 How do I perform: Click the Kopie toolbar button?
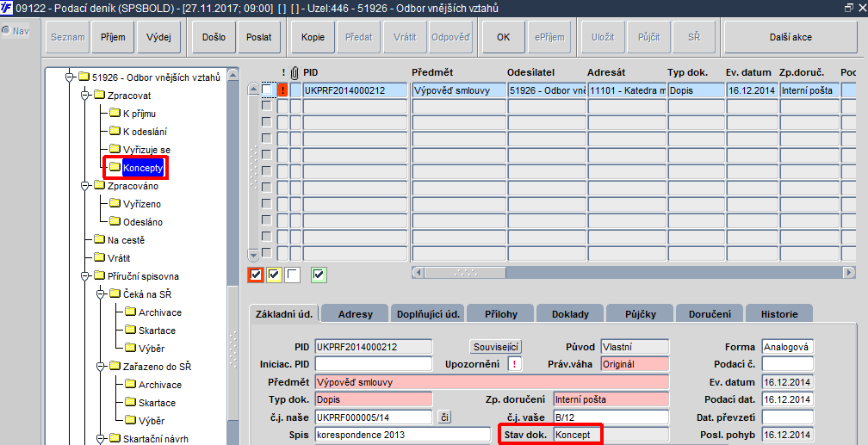pos(313,37)
